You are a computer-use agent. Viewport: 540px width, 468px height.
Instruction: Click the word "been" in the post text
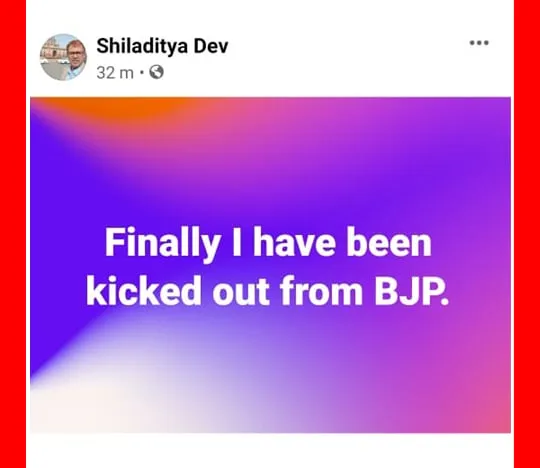[389, 242]
